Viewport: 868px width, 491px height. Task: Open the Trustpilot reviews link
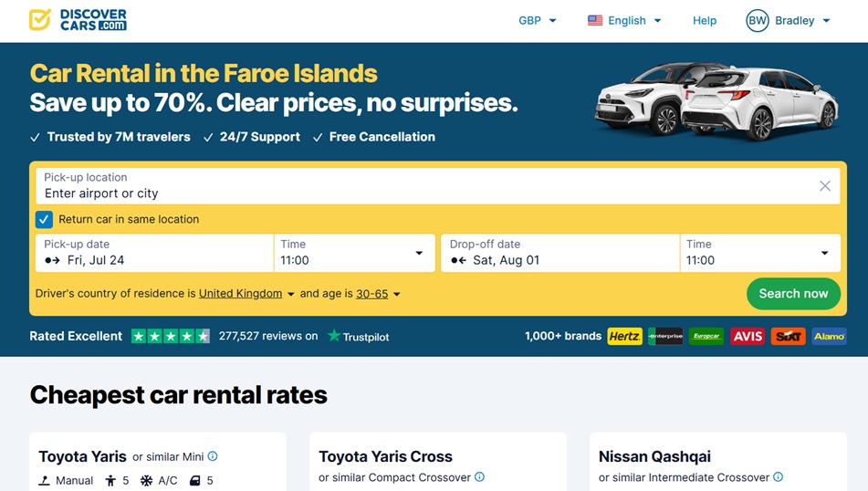point(359,336)
